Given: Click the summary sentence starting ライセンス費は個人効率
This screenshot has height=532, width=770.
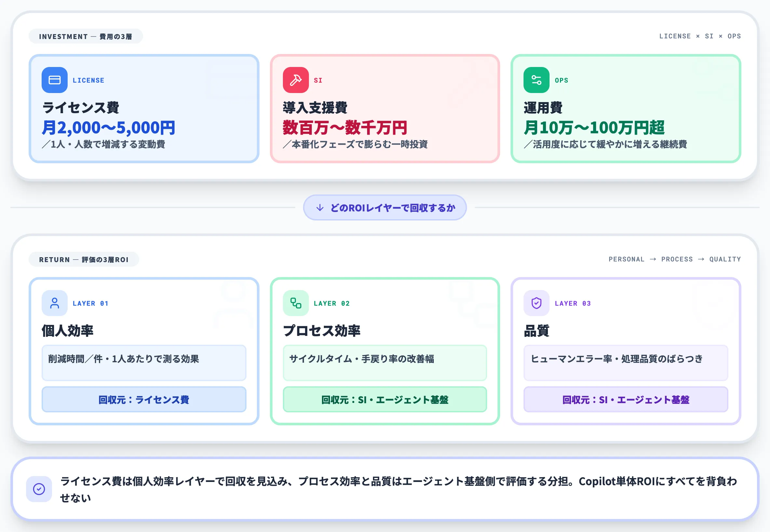Looking at the screenshot, I should tap(398, 489).
